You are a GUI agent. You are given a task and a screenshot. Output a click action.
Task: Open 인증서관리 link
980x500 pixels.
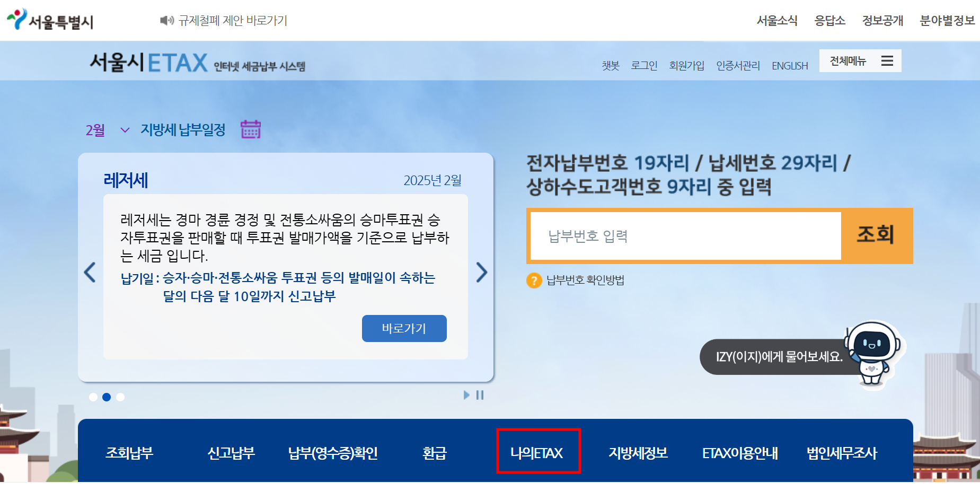(738, 65)
